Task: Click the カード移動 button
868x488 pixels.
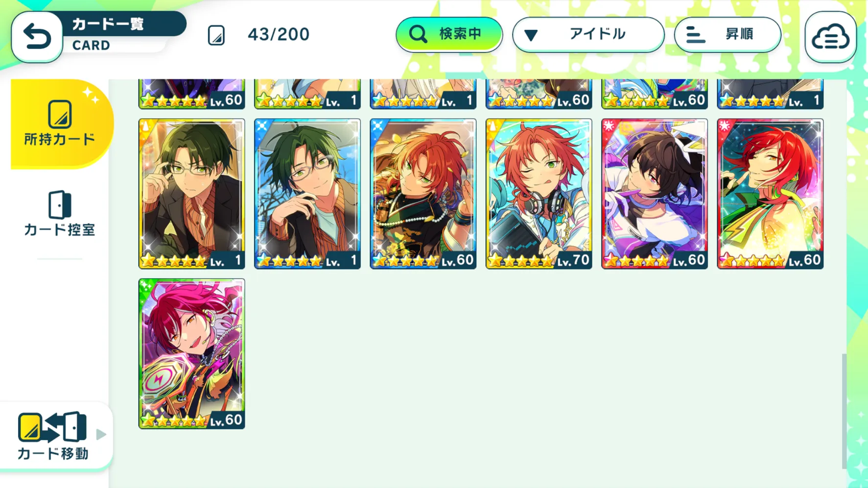Action: coord(56,436)
